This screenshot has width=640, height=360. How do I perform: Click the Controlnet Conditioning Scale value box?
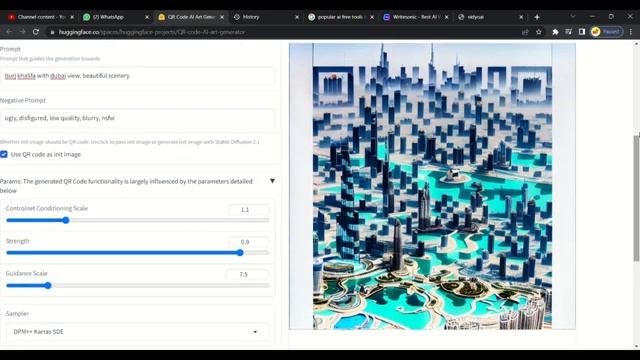(249, 210)
